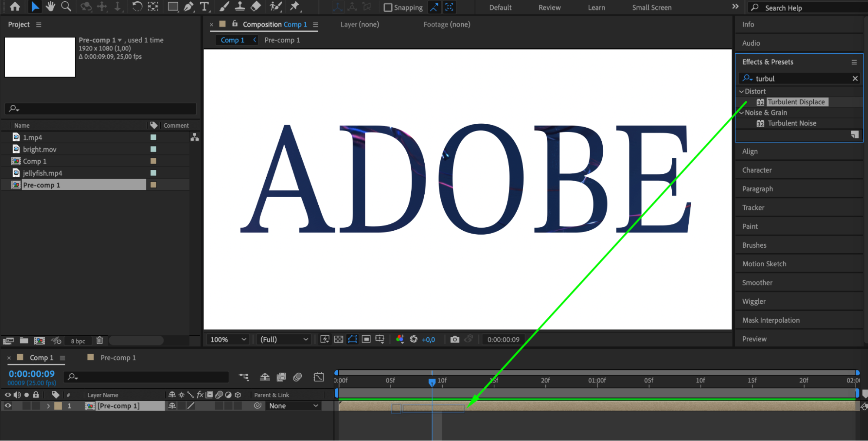Toggle the transparency grid button
Viewport: 868px width, 441px height.
339,339
